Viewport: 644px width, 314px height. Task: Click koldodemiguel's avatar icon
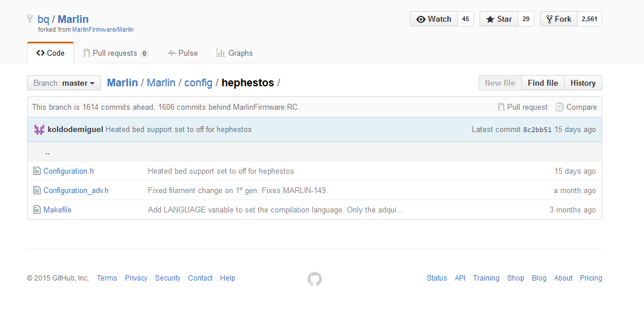(39, 130)
